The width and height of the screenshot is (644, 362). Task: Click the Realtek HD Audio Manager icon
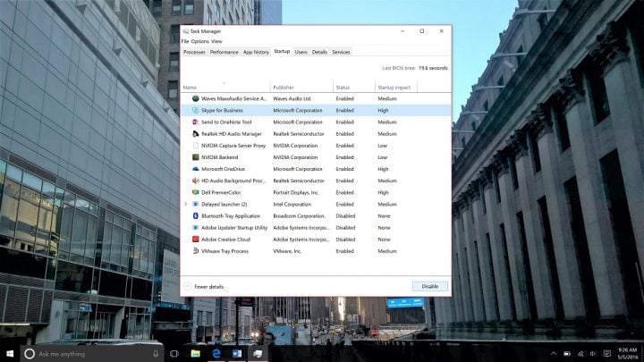pos(196,134)
